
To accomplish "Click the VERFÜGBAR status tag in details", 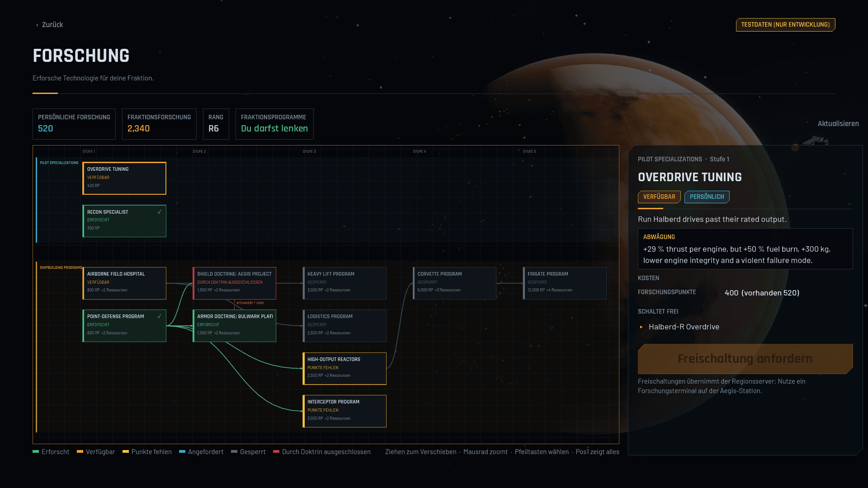I will click(659, 197).
